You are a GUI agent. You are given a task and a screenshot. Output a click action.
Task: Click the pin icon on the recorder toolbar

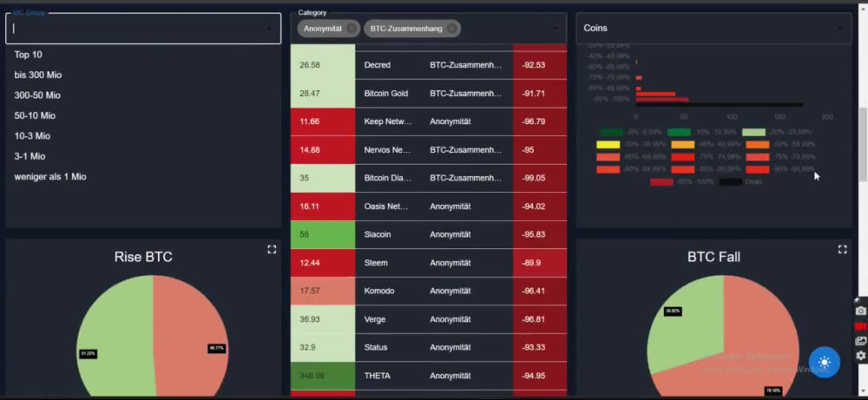tap(857, 299)
